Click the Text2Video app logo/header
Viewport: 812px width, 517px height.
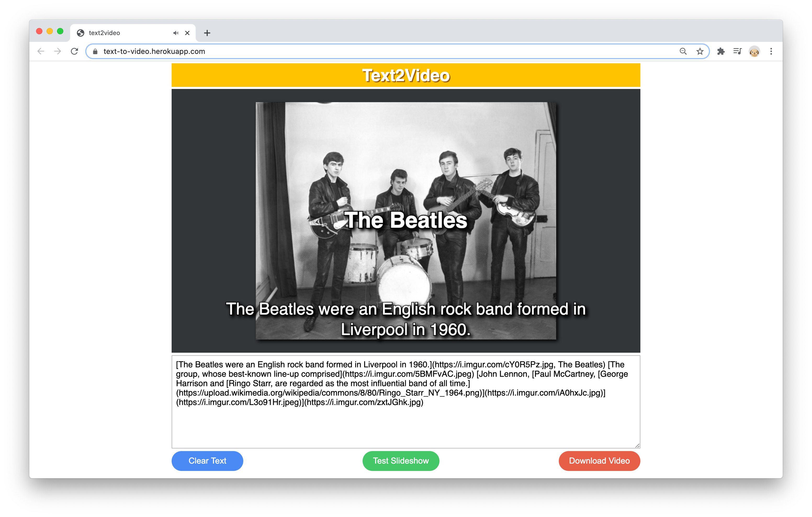(405, 76)
